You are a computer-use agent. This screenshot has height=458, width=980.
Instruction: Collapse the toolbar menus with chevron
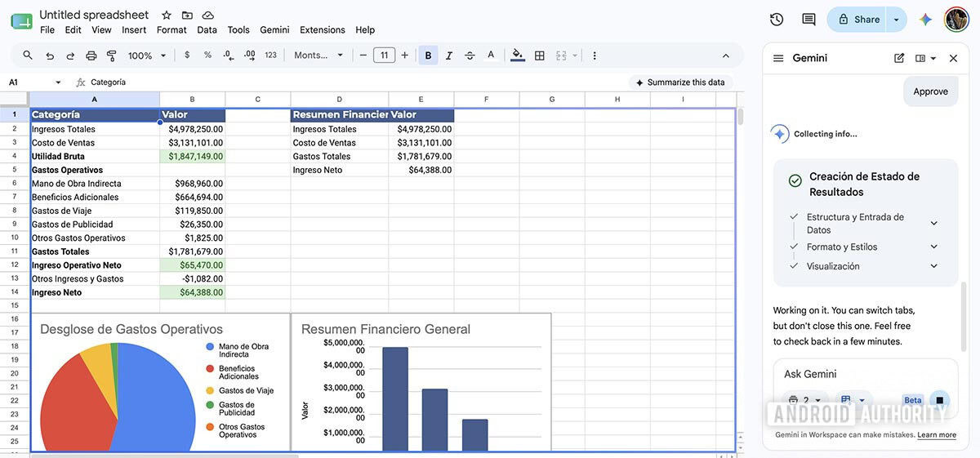click(x=726, y=56)
